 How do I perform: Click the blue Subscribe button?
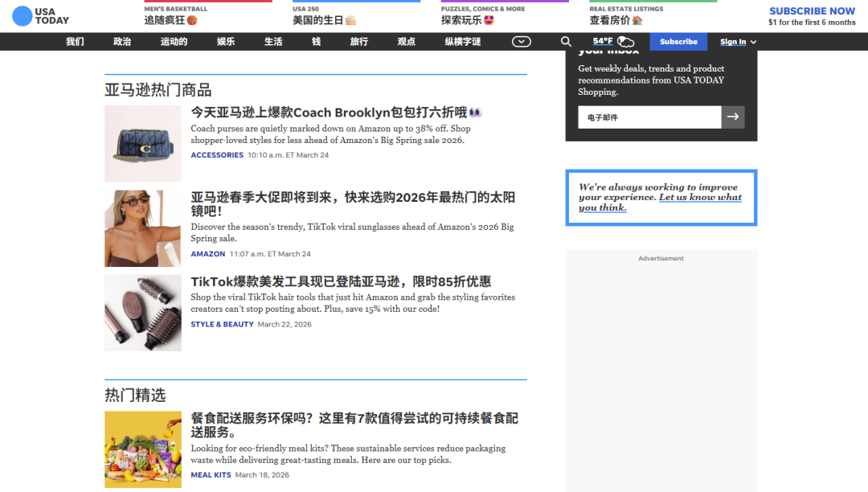678,42
